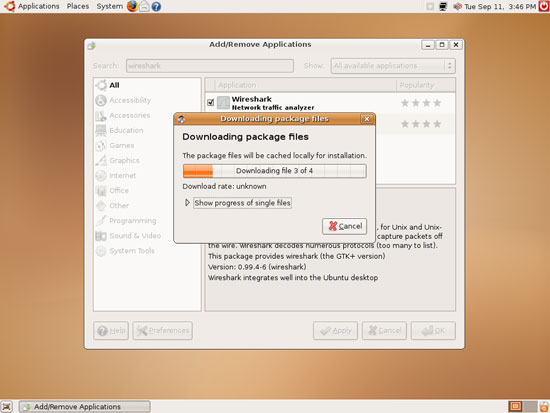Click the Show Desktop icon in bottom panel

[x=6, y=406]
